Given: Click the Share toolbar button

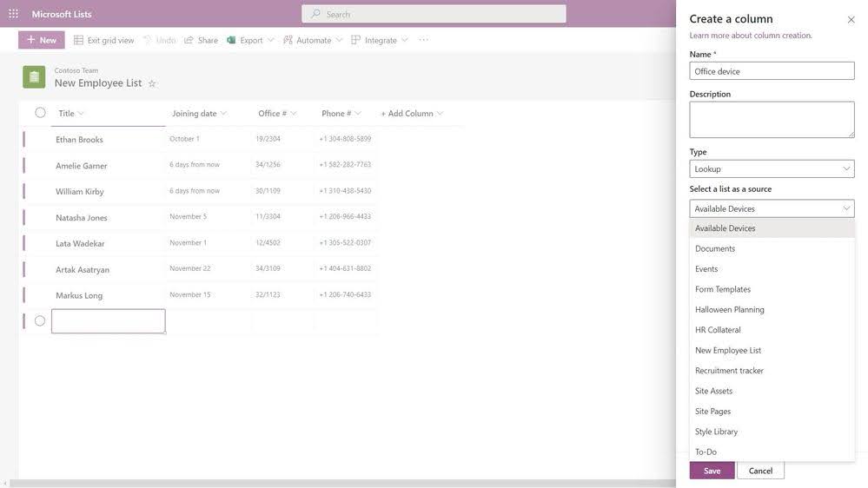Looking at the screenshot, I should tap(201, 40).
